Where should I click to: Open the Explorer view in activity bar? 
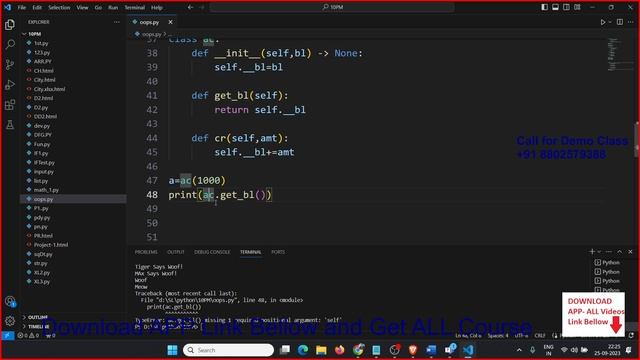[x=10, y=25]
